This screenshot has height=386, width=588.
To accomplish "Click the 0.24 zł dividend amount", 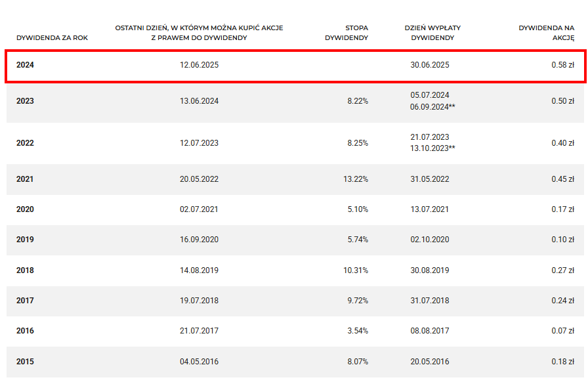I will (562, 301).
